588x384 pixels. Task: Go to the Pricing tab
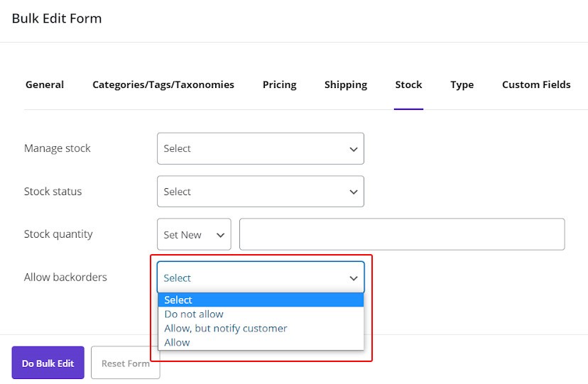pyautogui.click(x=279, y=84)
